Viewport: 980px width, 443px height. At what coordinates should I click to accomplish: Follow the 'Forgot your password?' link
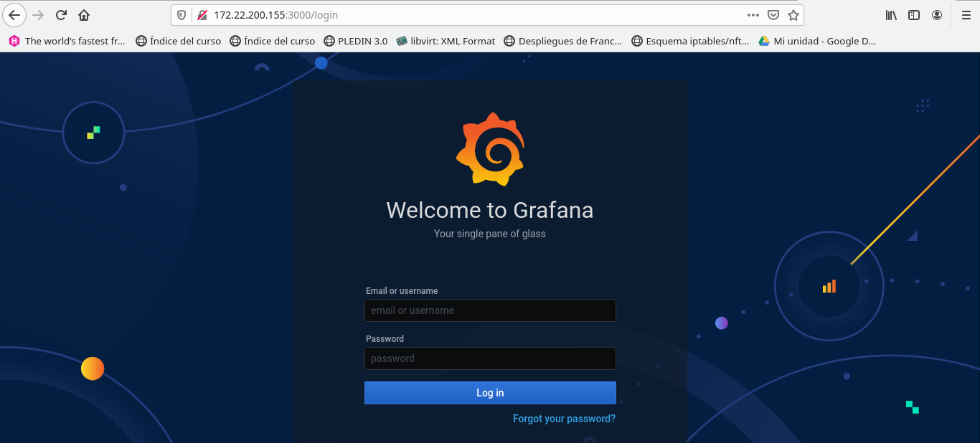[564, 419]
